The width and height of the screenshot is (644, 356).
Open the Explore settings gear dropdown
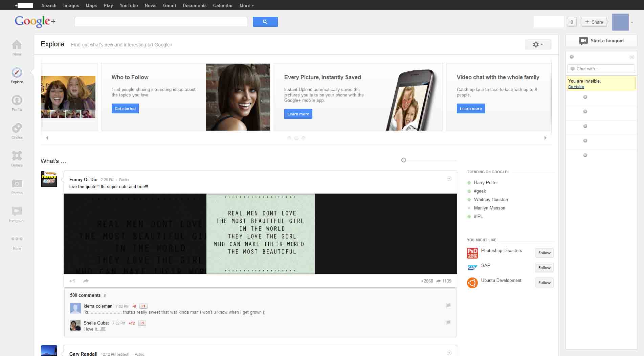pyautogui.click(x=538, y=44)
